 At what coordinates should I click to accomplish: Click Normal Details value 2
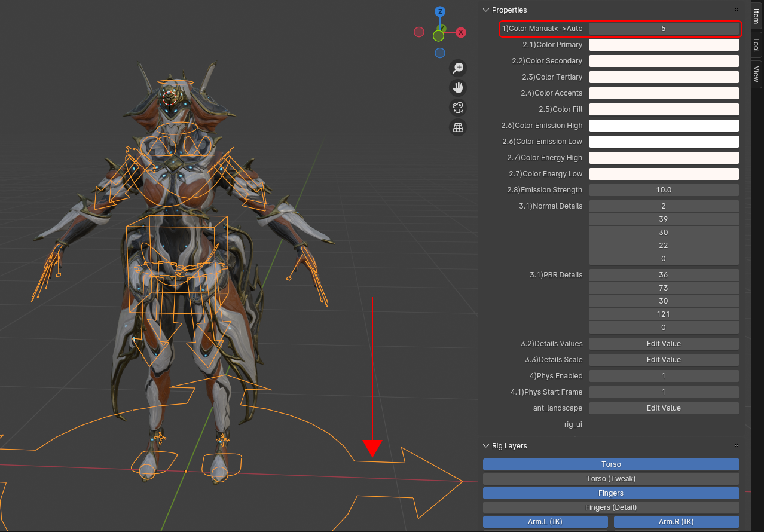(x=664, y=206)
